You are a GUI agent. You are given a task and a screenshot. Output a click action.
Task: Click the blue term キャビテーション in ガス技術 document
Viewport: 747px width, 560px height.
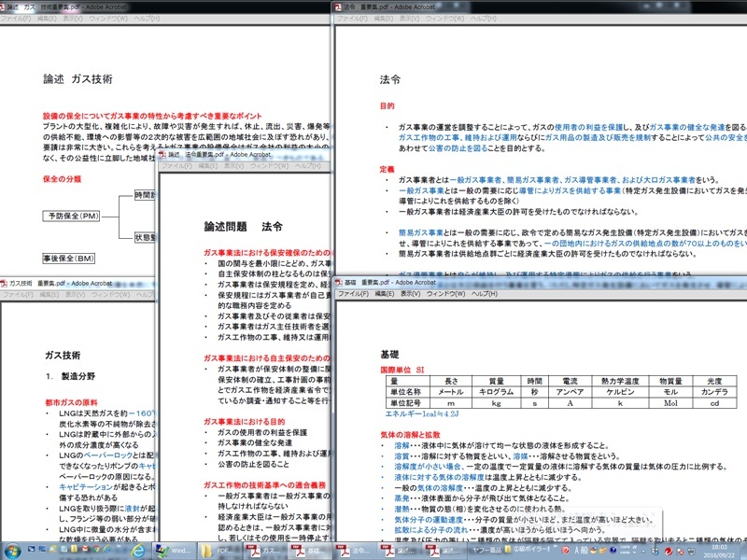[x=86, y=486]
